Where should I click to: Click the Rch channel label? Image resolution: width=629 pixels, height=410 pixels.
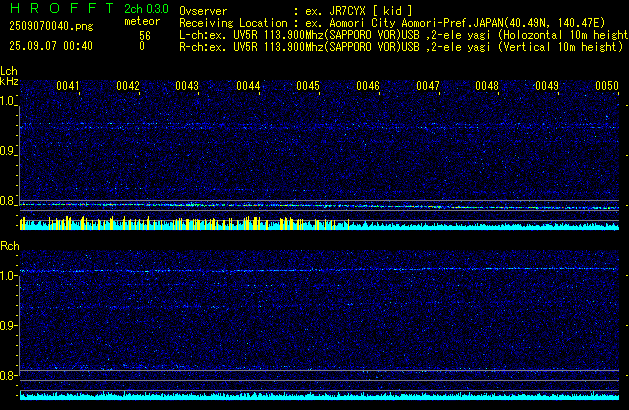pos(10,246)
